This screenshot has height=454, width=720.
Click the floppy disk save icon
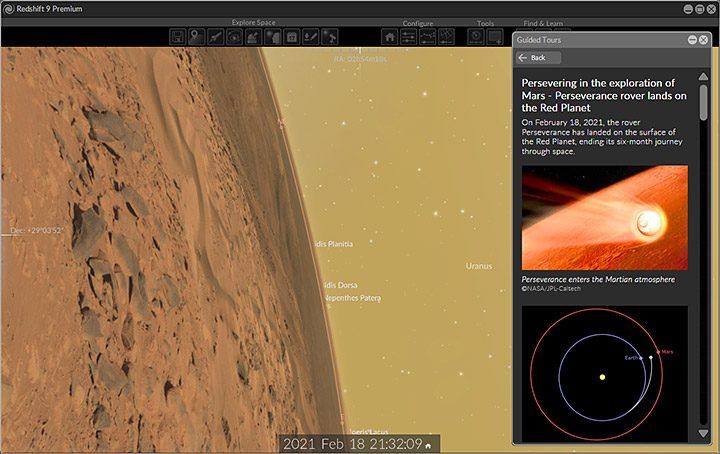(x=177, y=37)
